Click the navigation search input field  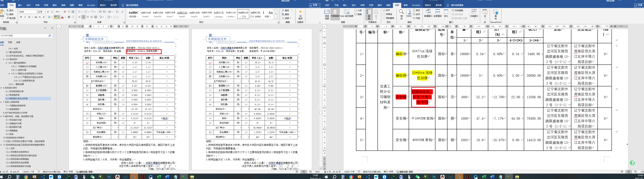pos(24,36)
